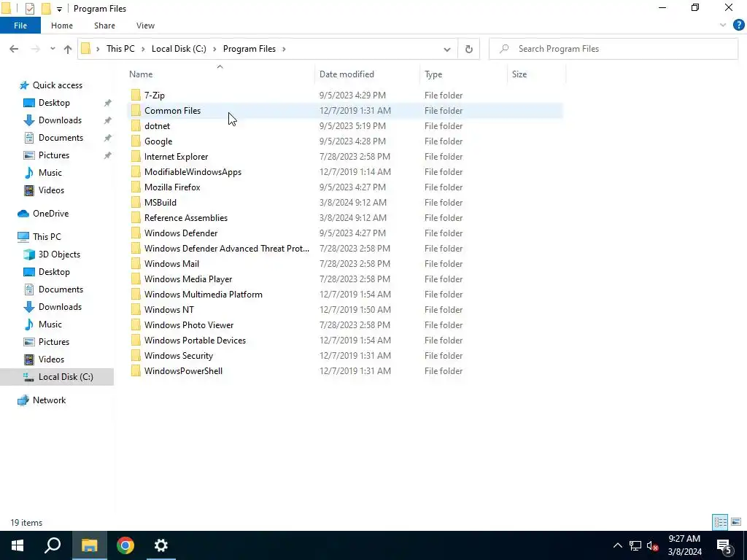Screen dimensions: 747x560
Task: Click the Properties icon in the quick access toolbar
Action: point(29,9)
